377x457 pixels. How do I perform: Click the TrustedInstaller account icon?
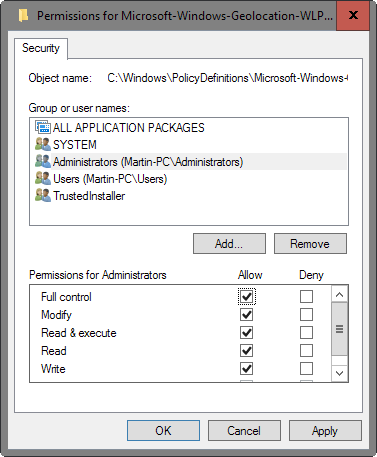43,195
